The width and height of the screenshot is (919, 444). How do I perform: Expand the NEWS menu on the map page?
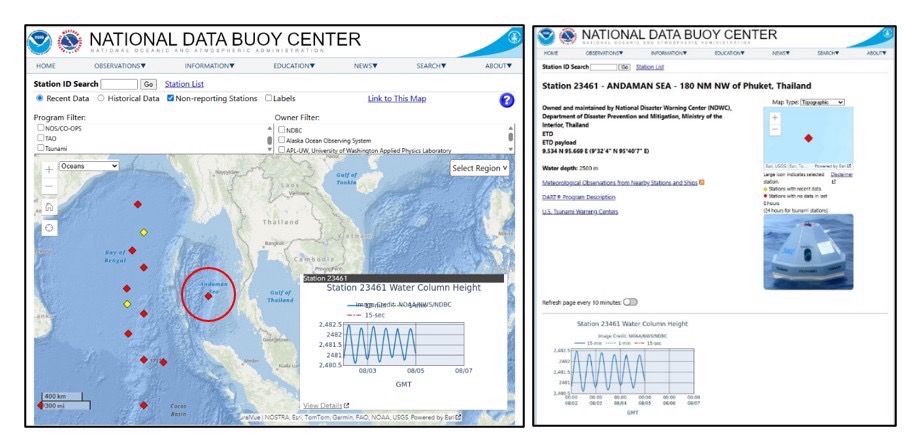[x=366, y=66]
